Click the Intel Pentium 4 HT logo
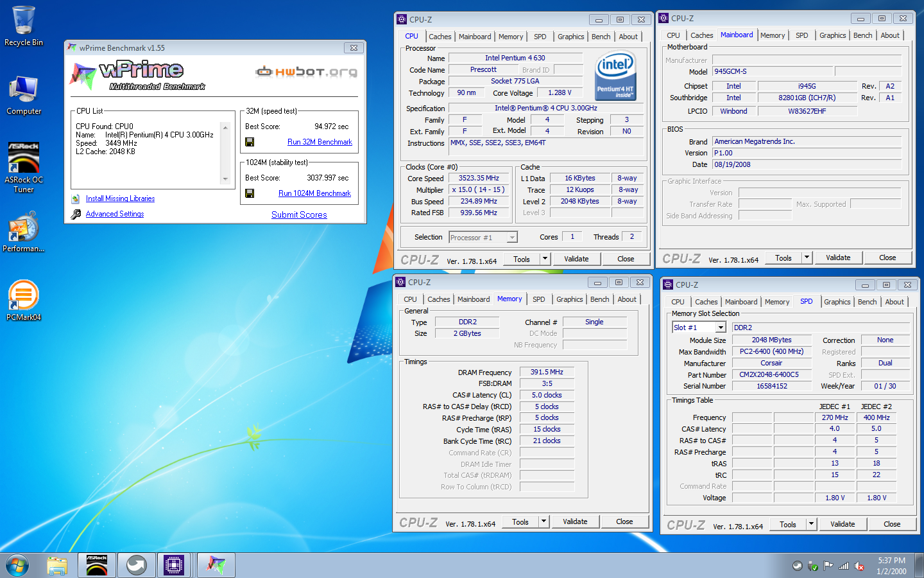Image resolution: width=924 pixels, height=578 pixels. [615, 76]
